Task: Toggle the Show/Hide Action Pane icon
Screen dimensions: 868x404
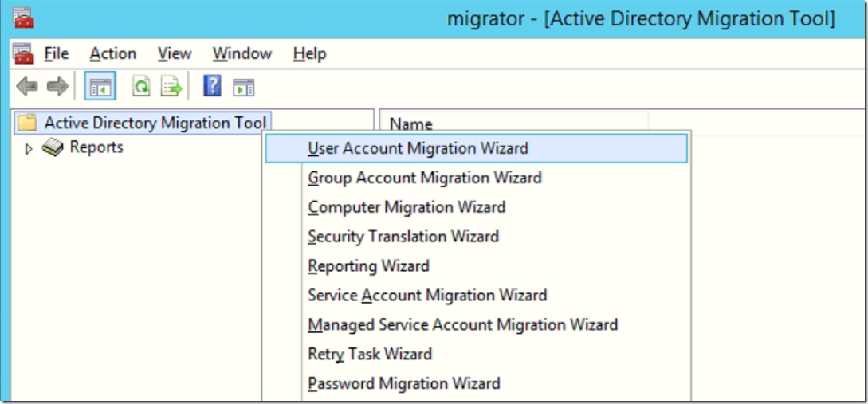Action: coord(244,88)
